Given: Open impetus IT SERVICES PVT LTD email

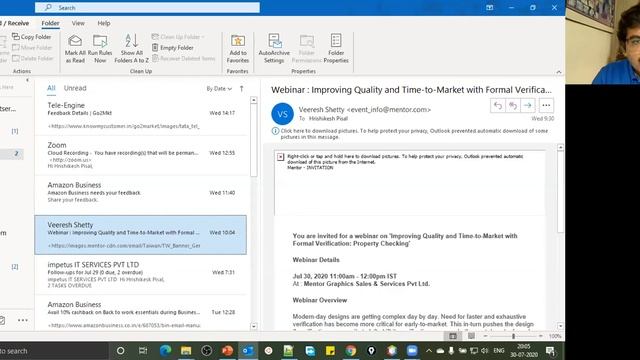Looking at the screenshot, I should click(141, 275).
